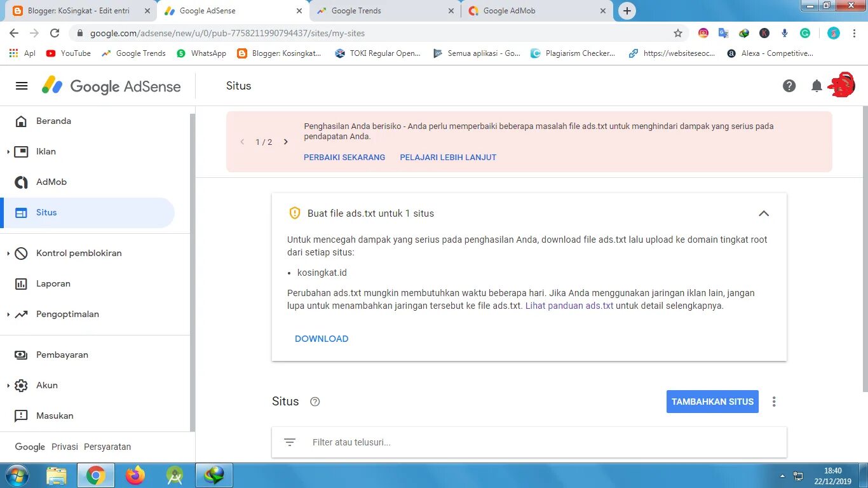
Task: Open a new browser tab
Action: tap(627, 11)
